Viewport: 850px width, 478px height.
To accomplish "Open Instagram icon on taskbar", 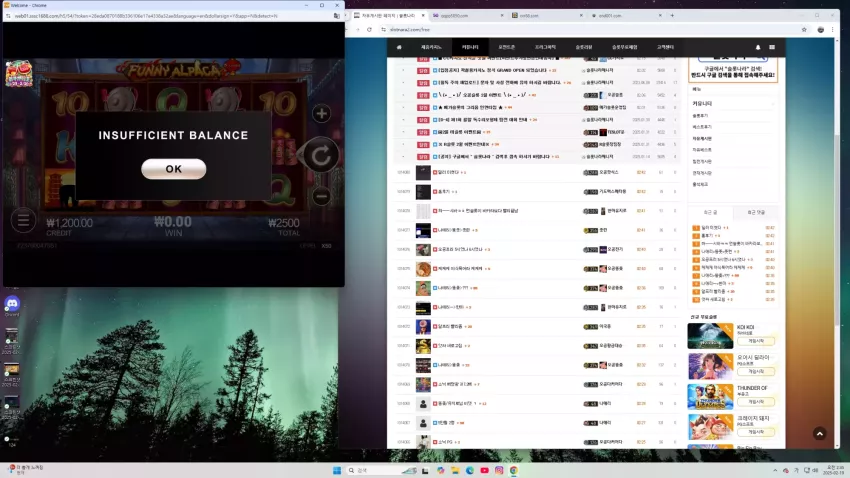I will click(499, 470).
